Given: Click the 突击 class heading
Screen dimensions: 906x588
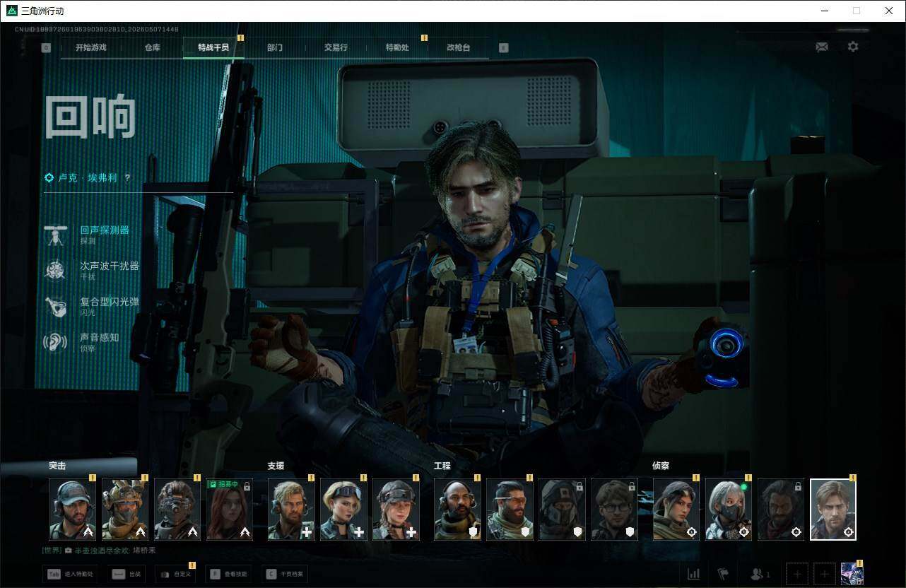Looking at the screenshot, I should click(57, 466).
